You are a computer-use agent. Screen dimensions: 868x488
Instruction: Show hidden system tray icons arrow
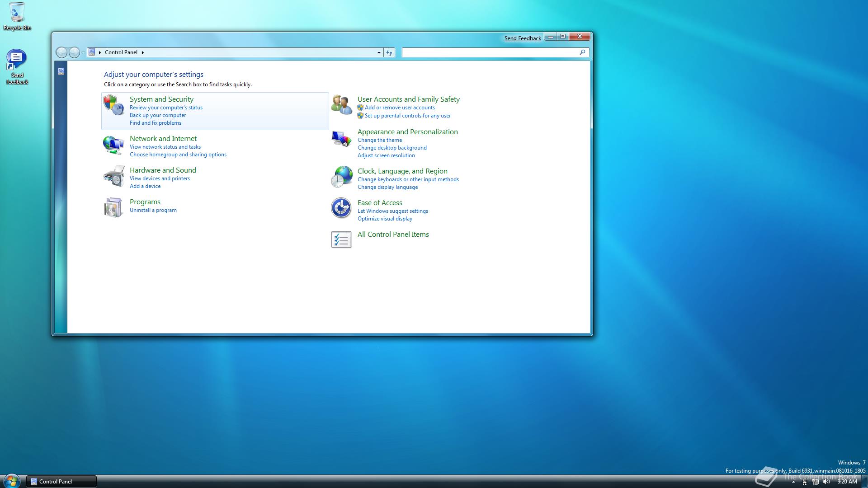coord(793,482)
